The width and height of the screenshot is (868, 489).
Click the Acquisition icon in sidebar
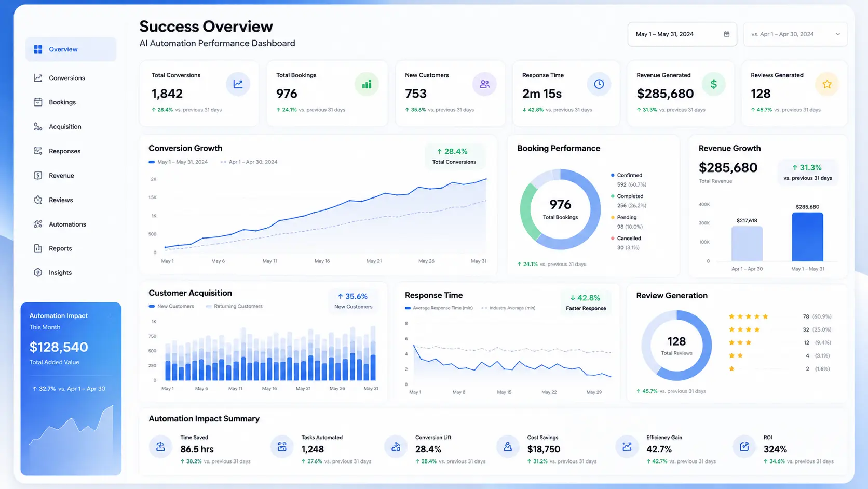(x=38, y=127)
